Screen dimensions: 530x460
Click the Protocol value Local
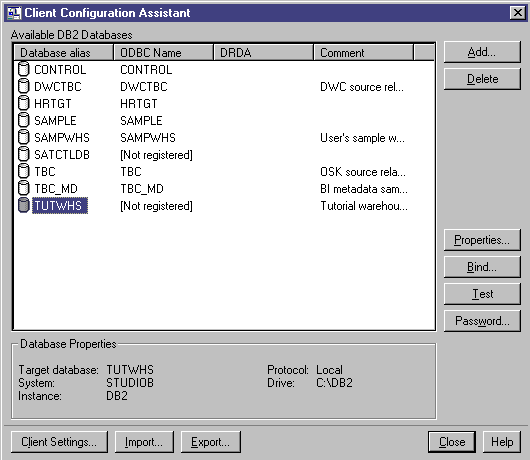click(x=329, y=370)
